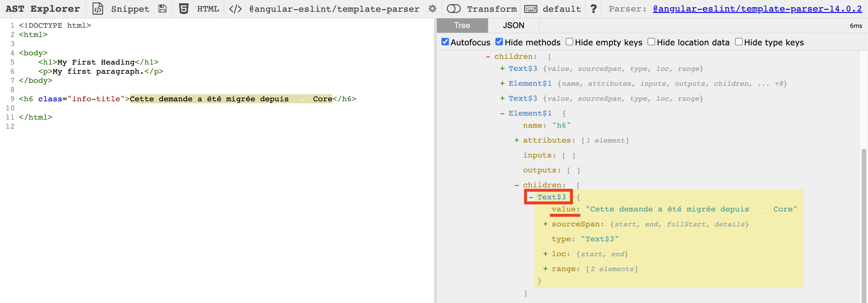Image resolution: width=868 pixels, height=303 pixels.
Task: Click the closing </body> tag
Action: [x=36, y=80]
